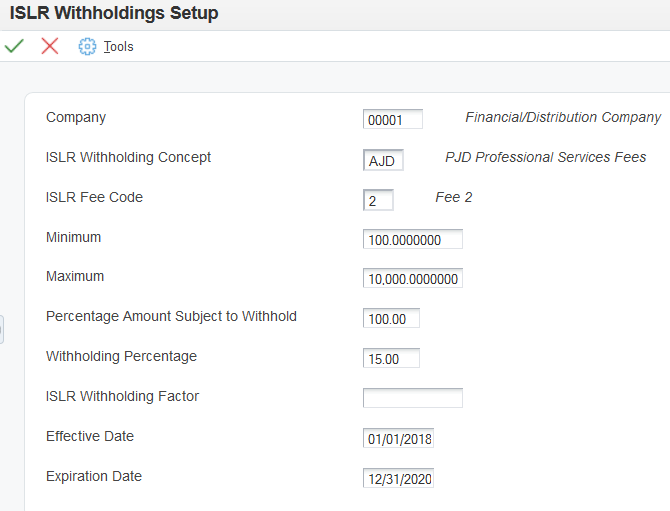Click the Expiration Date field
This screenshot has width=670, height=511.
398,478
